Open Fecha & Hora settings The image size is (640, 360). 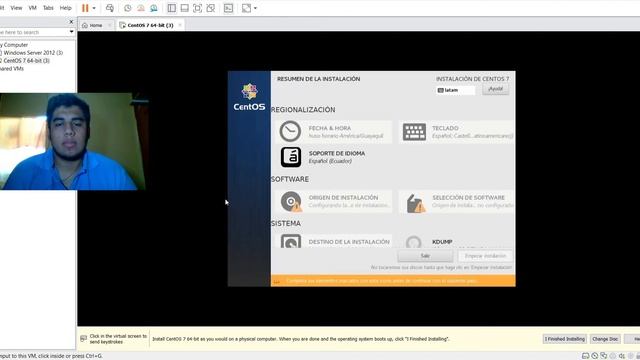[x=333, y=131]
